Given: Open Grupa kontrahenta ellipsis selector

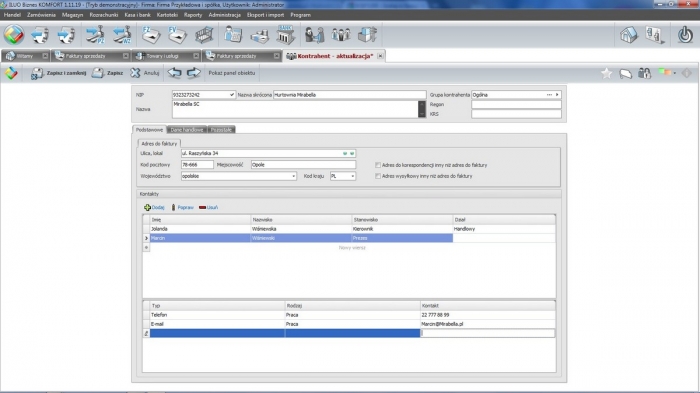Looking at the screenshot, I should coord(549,95).
